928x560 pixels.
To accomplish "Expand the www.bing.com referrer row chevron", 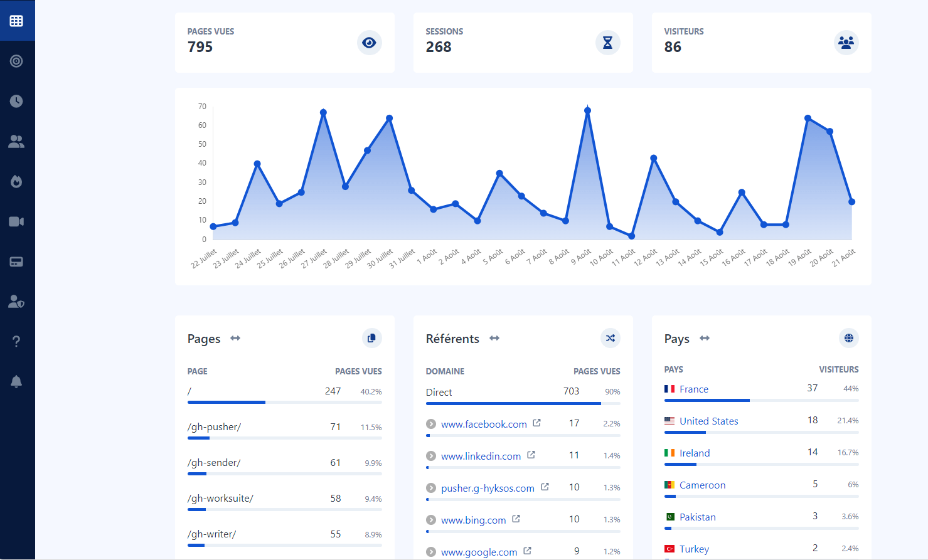I will click(431, 520).
